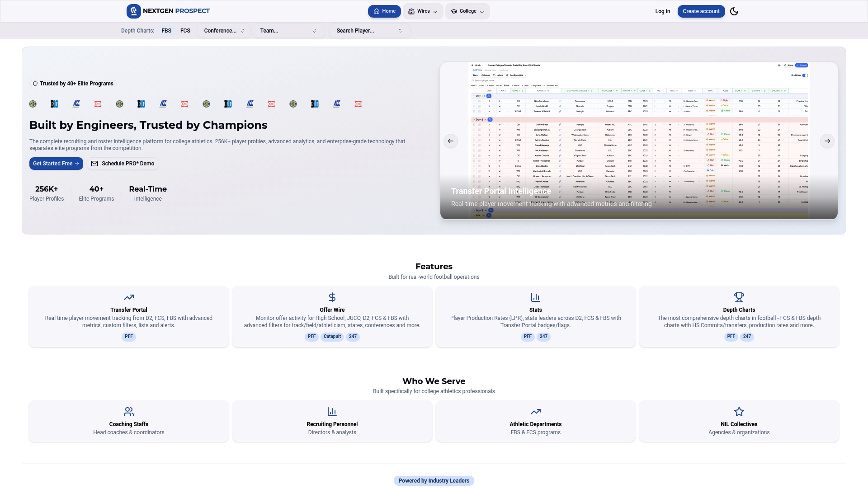This screenshot has height=488, width=868.
Task: Open the Depth Charts feature title
Action: pos(739,310)
